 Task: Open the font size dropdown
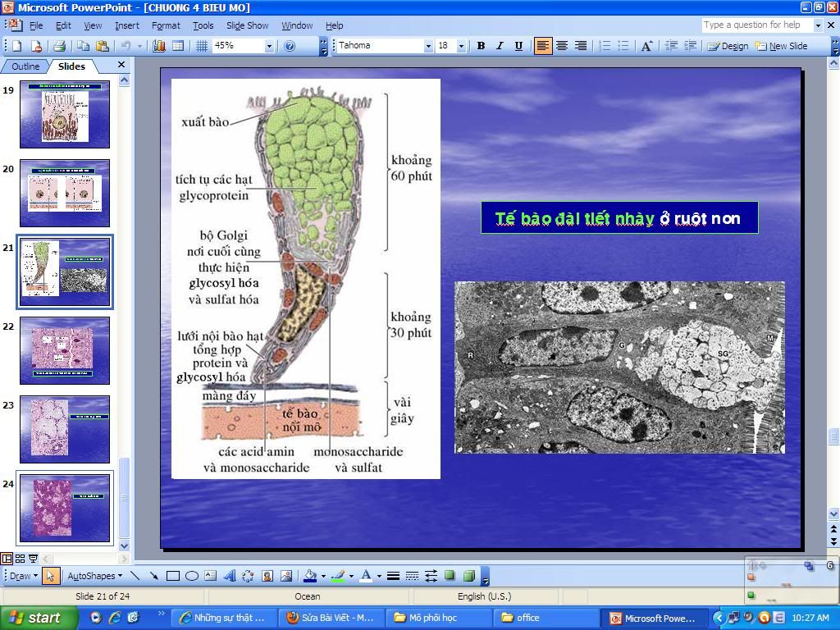pos(461,46)
